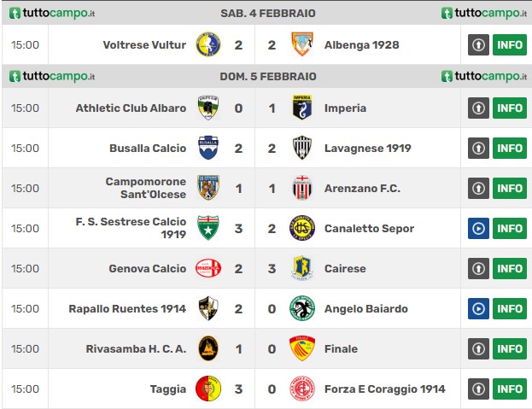Play video for Sestrese vs Canaletto Sepor

(478, 229)
